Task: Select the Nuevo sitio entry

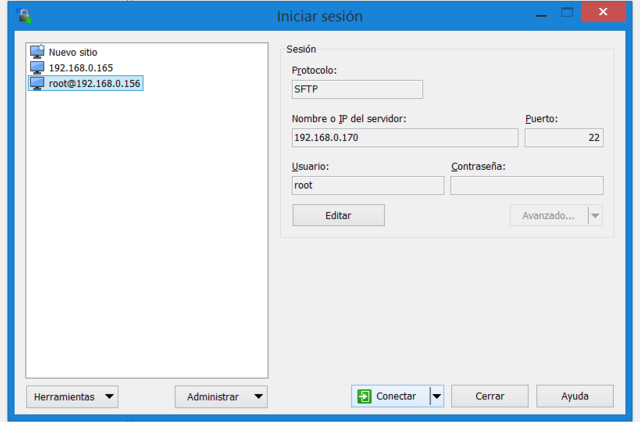Action: pyautogui.click(x=73, y=52)
